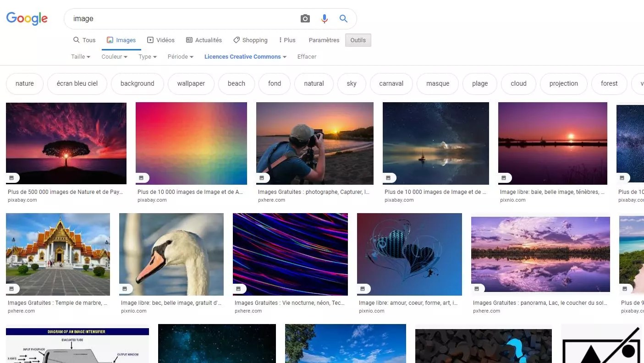Expand the Taille size dropdown

click(x=81, y=56)
